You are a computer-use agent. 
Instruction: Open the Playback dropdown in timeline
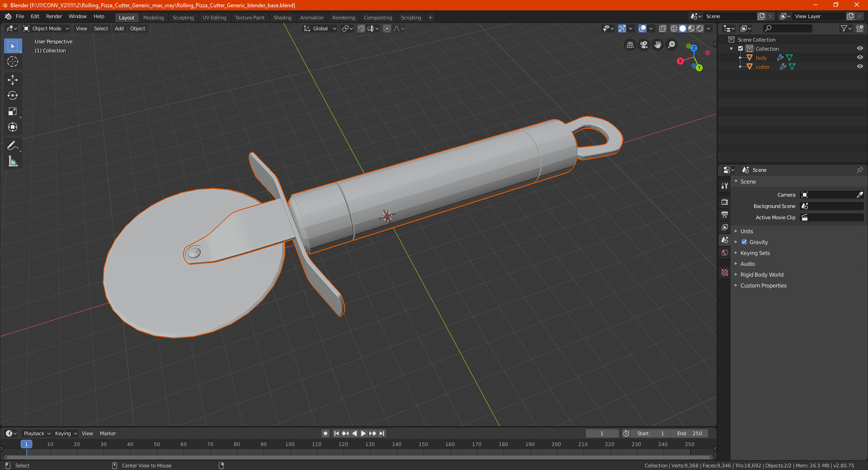click(37, 433)
